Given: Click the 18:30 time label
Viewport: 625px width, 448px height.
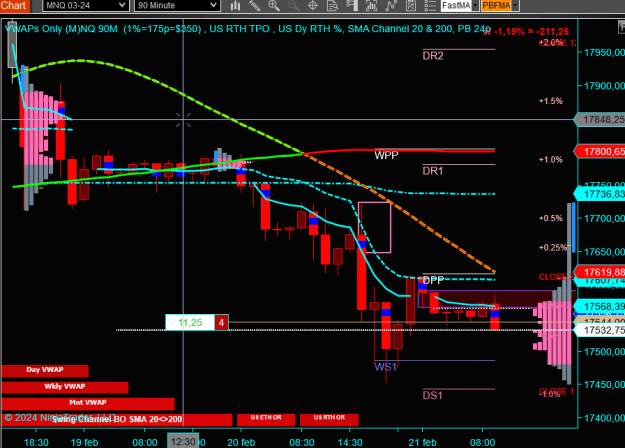Looking at the screenshot, I should [36, 442].
